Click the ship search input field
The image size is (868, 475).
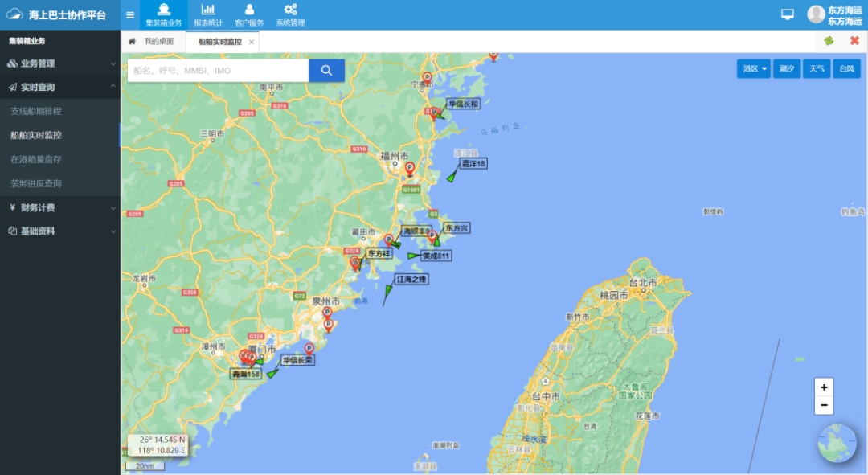tap(218, 71)
